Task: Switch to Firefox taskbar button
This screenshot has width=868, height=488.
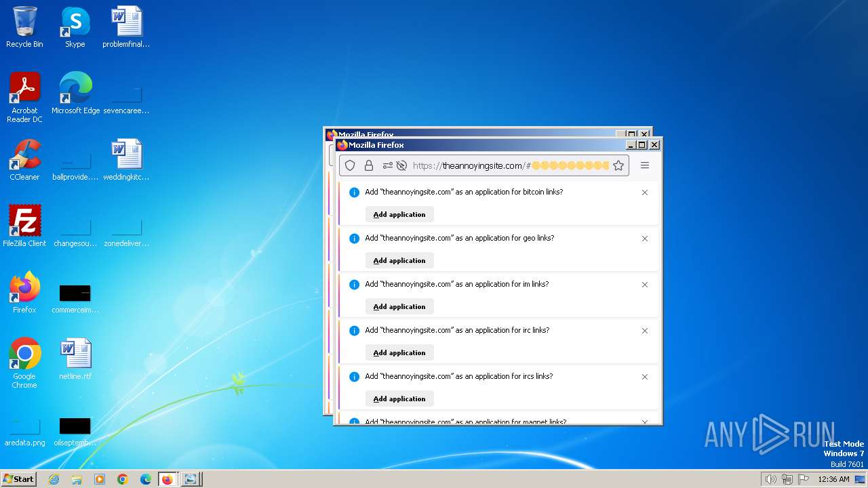Action: coord(167,479)
